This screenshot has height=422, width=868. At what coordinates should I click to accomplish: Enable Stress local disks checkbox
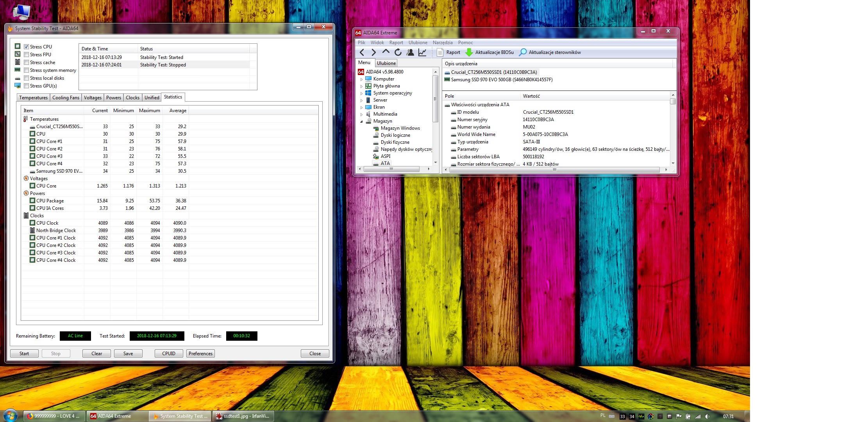(x=27, y=78)
